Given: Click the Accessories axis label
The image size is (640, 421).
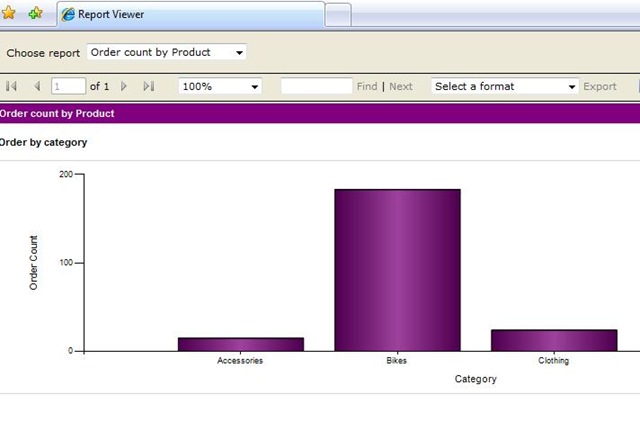Looking at the screenshot, I should click(x=240, y=361).
